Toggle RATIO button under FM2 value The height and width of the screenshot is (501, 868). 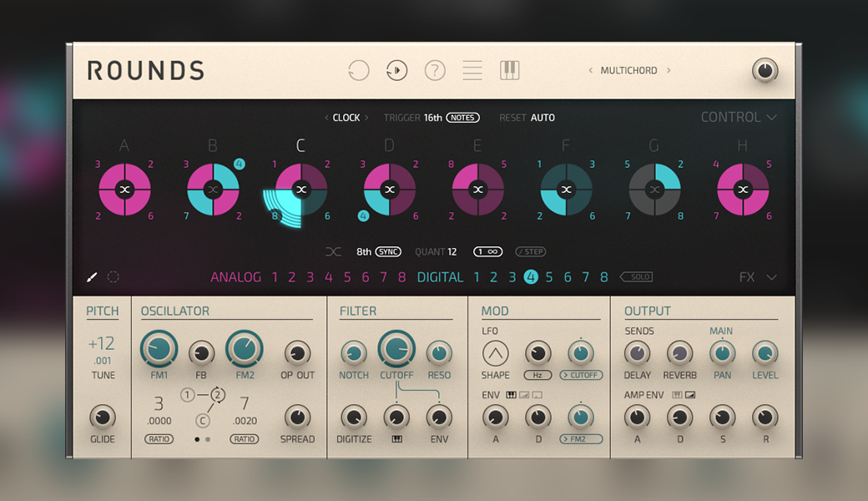pos(244,439)
